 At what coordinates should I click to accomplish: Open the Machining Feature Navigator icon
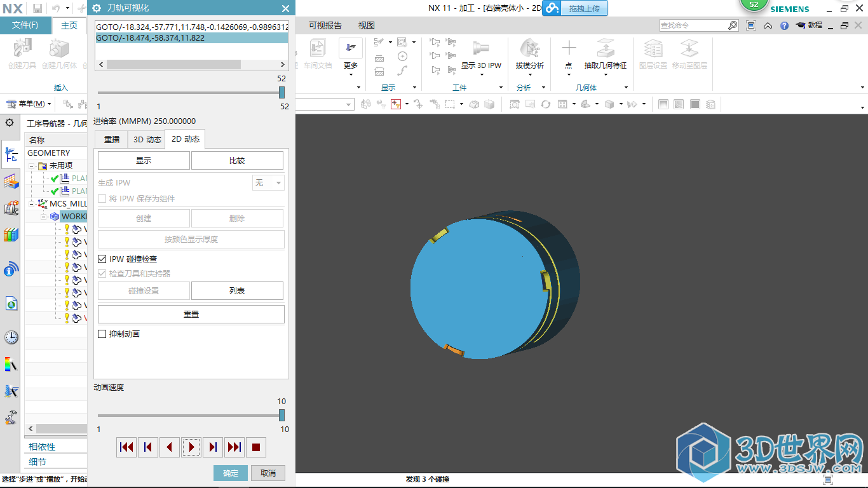pyautogui.click(x=11, y=182)
